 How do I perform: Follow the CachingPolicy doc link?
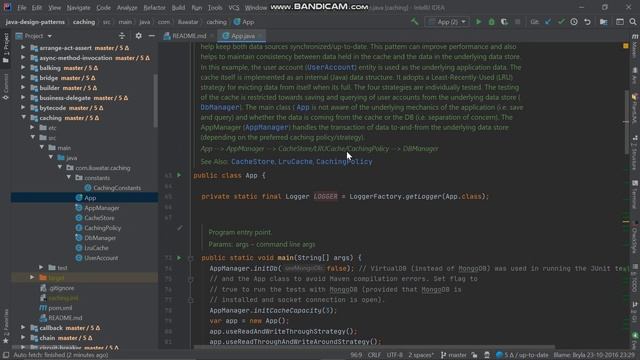[x=344, y=162]
